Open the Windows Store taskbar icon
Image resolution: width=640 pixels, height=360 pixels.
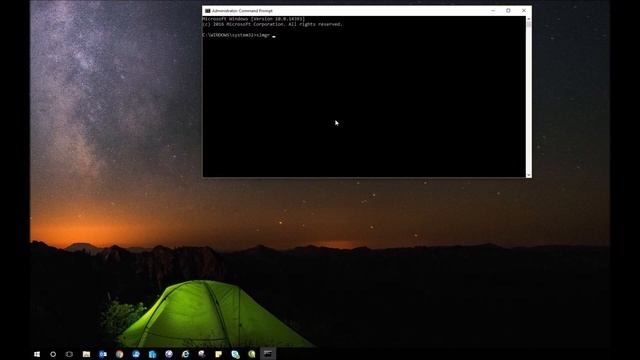click(x=152, y=354)
